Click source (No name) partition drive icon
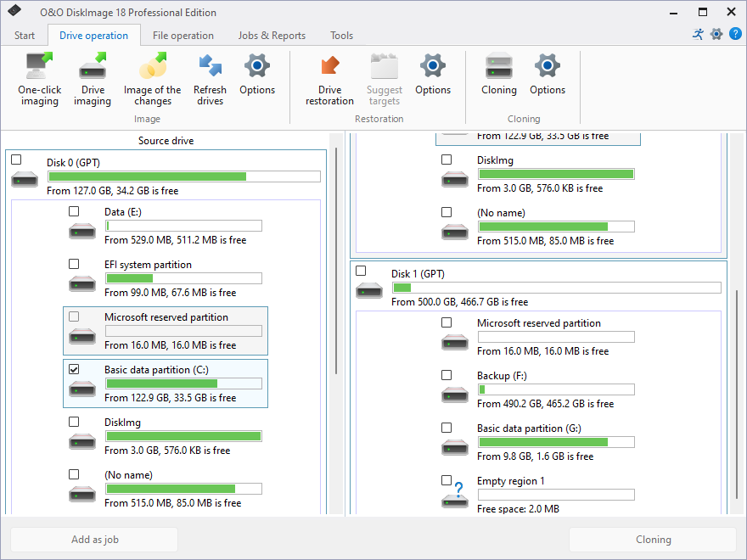Viewport: 747px width, 560px height. pos(82,495)
